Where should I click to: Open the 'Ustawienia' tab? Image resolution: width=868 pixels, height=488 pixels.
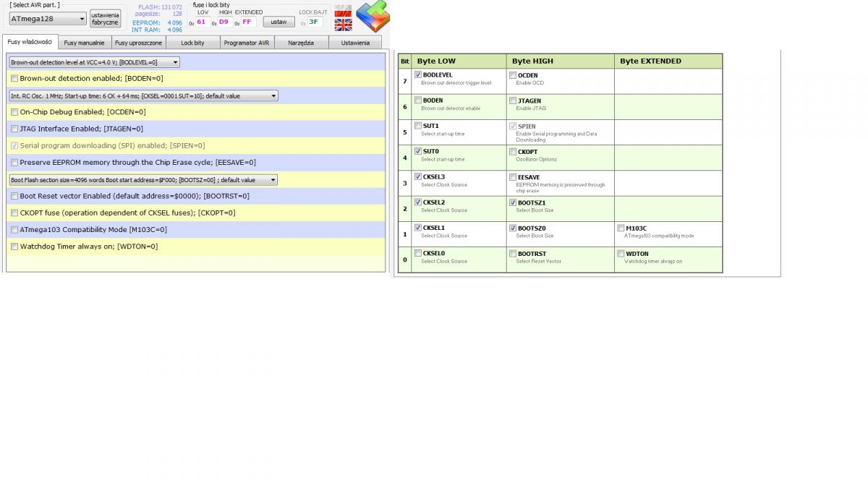tap(355, 43)
